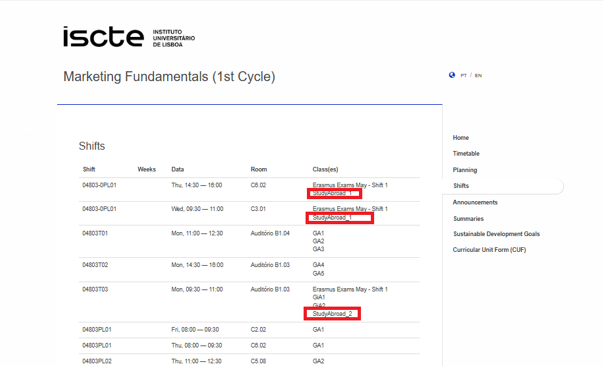Open the Timetable sidebar item
Screen dimensions: 603x366
466,153
